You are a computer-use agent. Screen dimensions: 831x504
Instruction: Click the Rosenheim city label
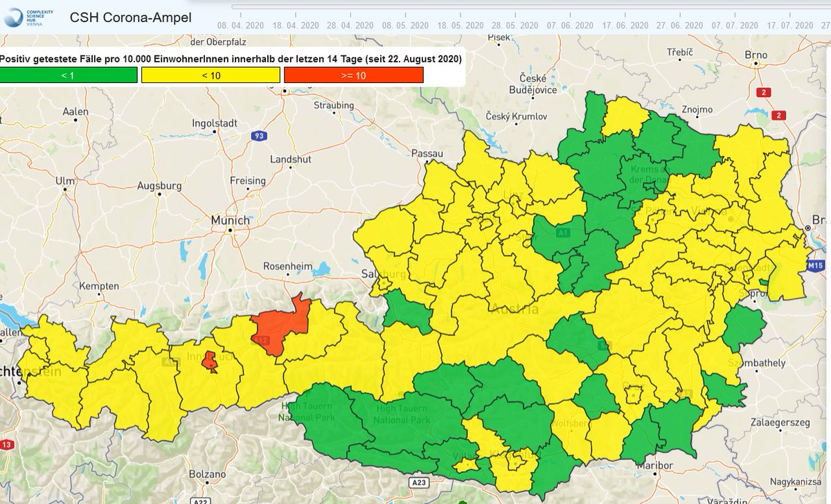coord(287,267)
